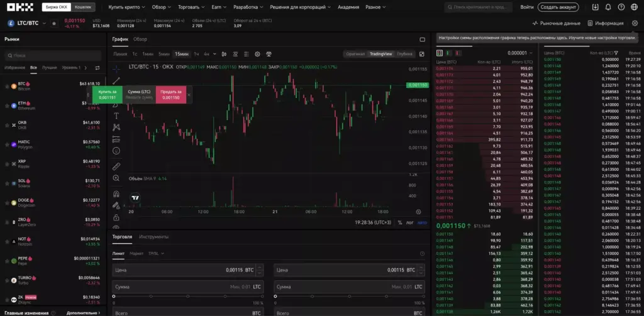Select the Лучшие markets tab
644x316 pixels.
[x=49, y=68]
